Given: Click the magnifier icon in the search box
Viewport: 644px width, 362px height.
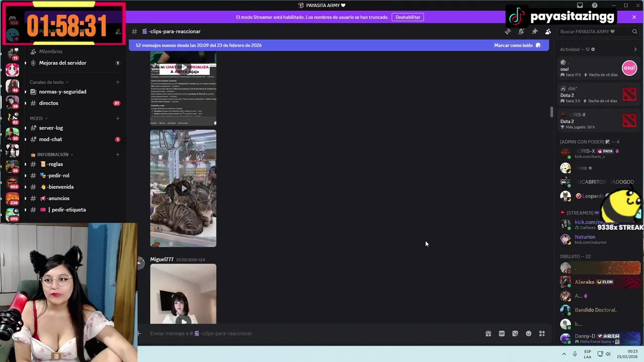Looking at the screenshot, I should click(x=634, y=31).
